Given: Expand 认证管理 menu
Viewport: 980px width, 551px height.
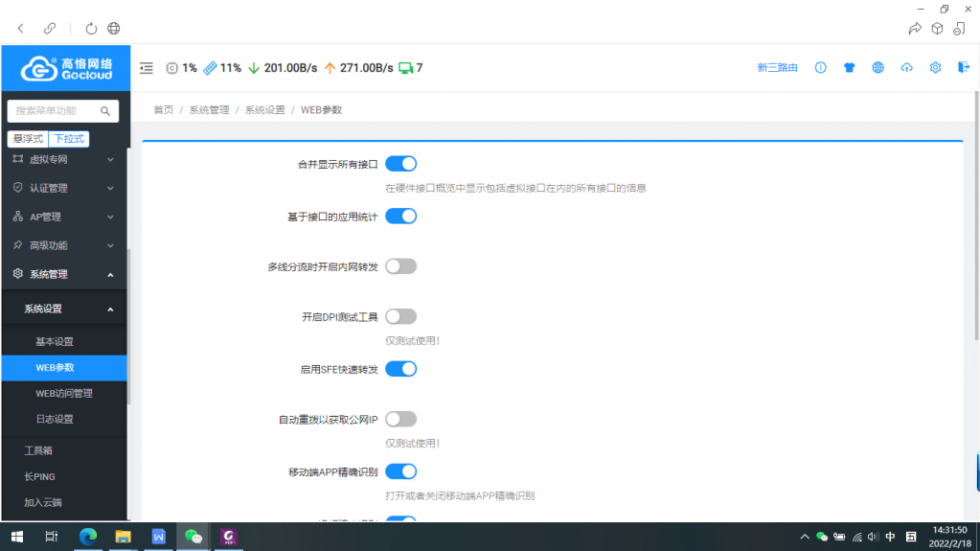Looking at the screenshot, I should pos(64,188).
